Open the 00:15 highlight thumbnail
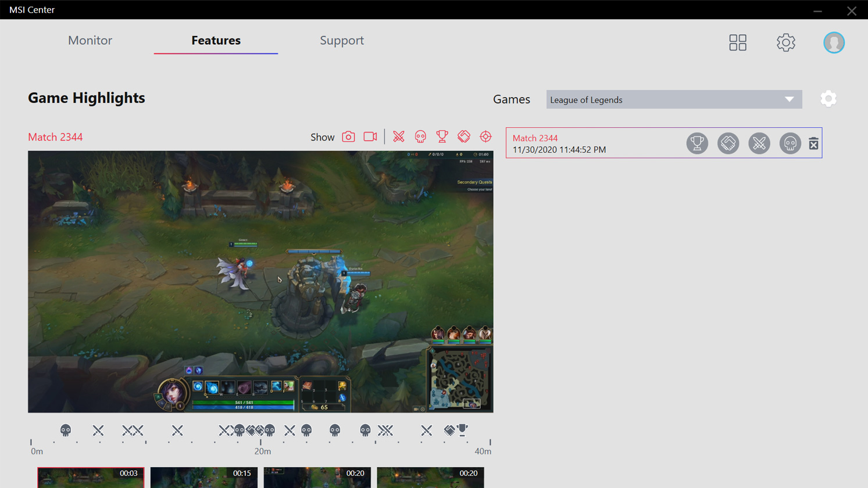Screen dimensions: 868x488 point(204,478)
